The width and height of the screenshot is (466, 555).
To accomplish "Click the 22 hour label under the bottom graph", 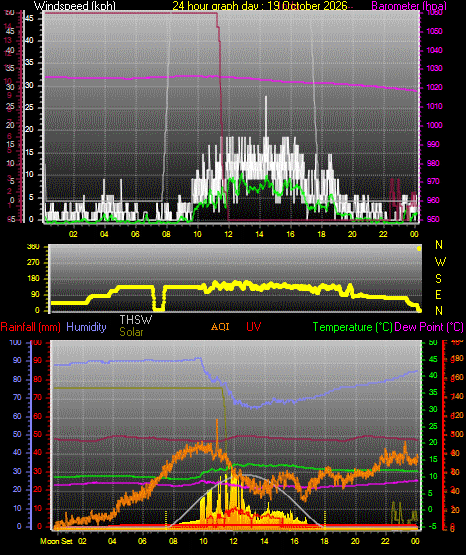I will (x=385, y=541).
